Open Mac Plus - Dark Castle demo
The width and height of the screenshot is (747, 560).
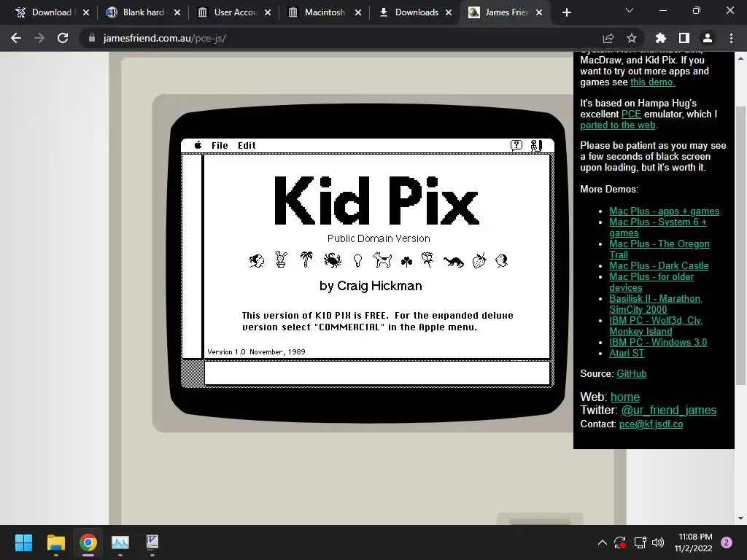(659, 265)
